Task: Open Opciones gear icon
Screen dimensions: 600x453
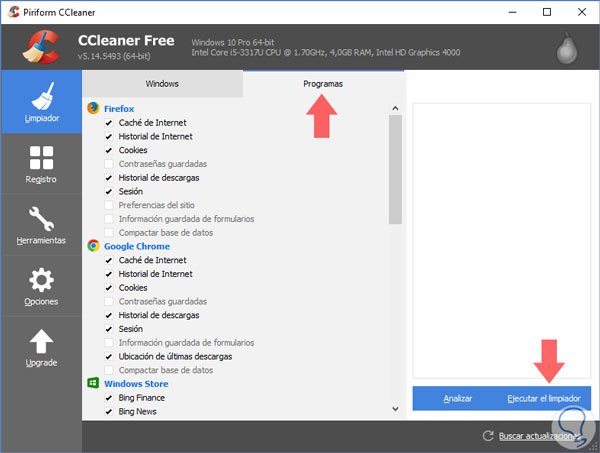Action: point(41,285)
